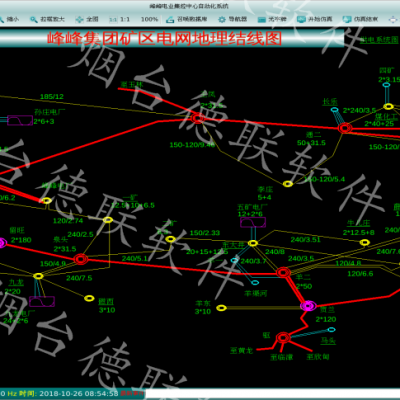Viewport: 400px width, 400px height.
Task: Select the red 羊二 substation node
Action: [x=283, y=272]
